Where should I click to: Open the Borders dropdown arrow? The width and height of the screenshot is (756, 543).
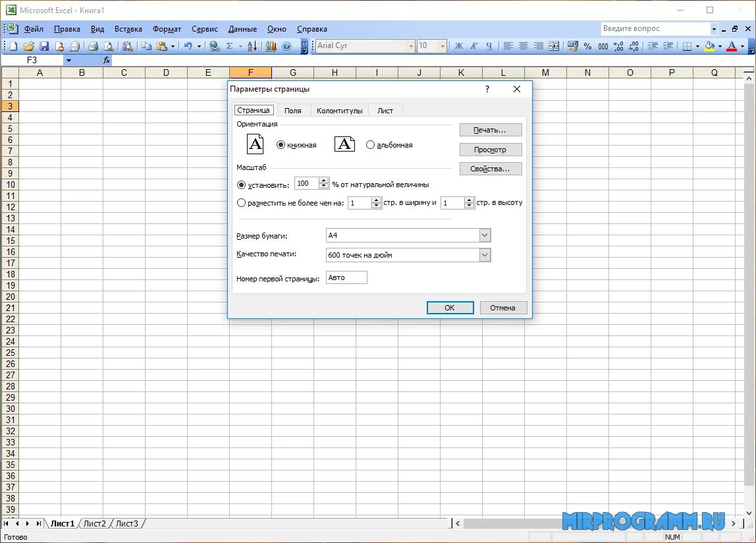click(697, 46)
